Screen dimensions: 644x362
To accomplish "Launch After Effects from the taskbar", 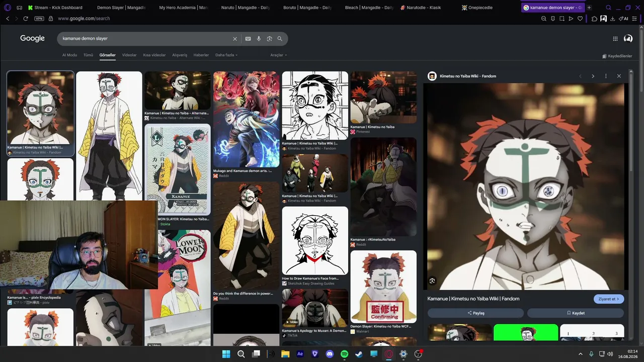I will 300,354.
